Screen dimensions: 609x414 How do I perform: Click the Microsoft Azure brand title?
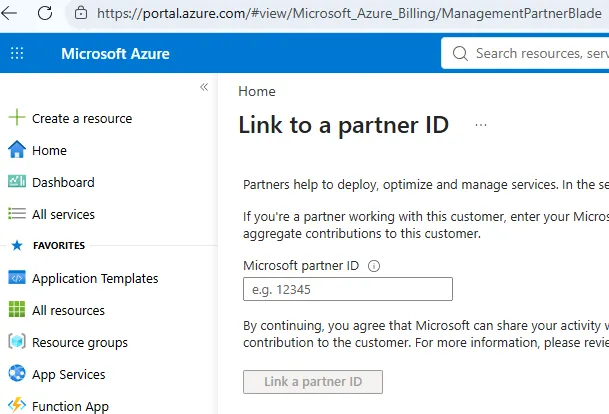[x=115, y=54]
